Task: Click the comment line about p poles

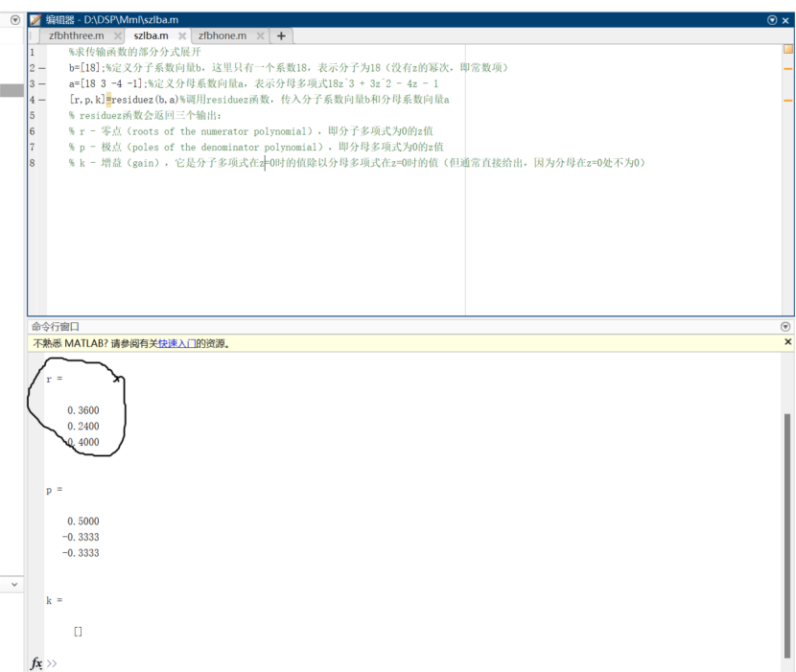Action: 256,148
